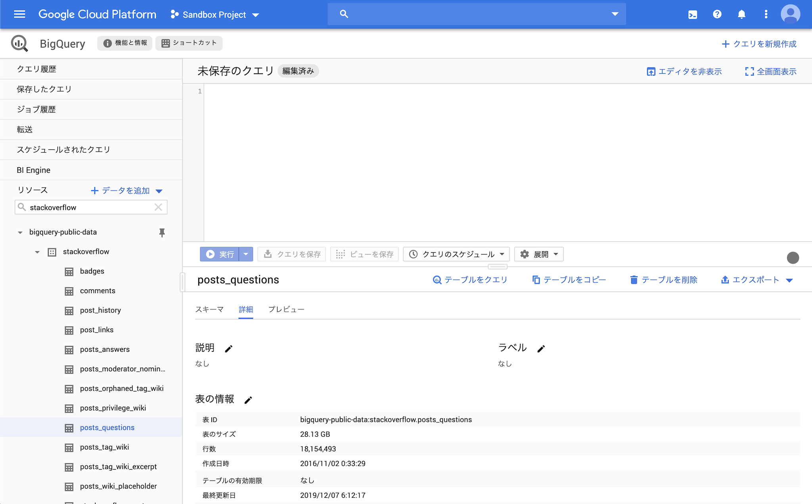Create new query with クエリを新規作成
812x504 pixels.
759,44
